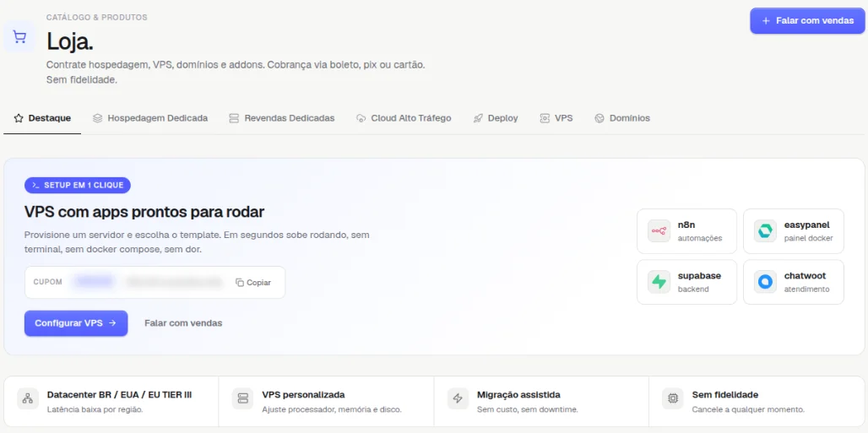Open the Cloud Alto Tráfego tab
Viewport: 868px width, 433px height.
tap(404, 118)
